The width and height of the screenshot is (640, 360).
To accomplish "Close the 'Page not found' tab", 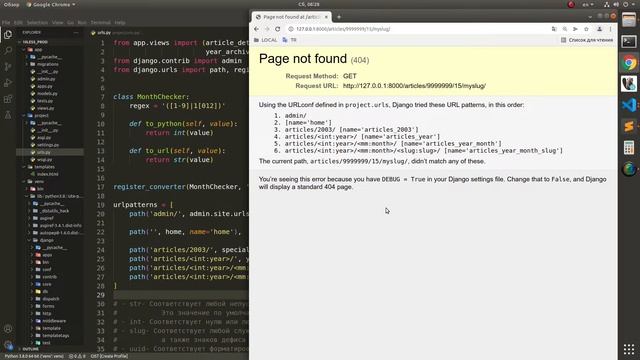I will pyautogui.click(x=326, y=17).
